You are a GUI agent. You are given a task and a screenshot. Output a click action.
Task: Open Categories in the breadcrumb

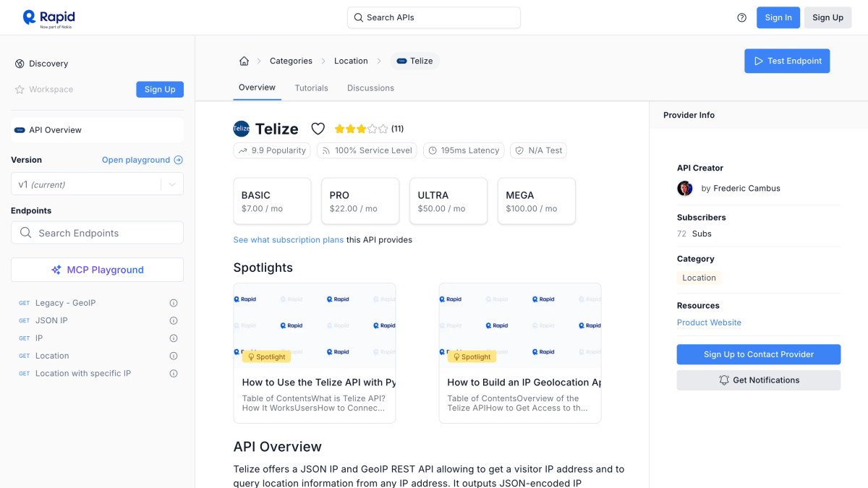(291, 61)
